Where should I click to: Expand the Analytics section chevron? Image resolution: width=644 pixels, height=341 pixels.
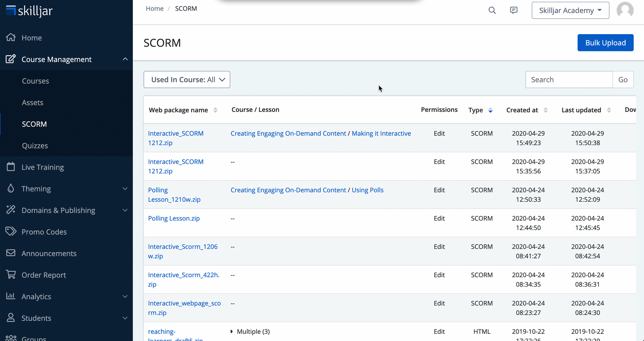click(x=125, y=296)
